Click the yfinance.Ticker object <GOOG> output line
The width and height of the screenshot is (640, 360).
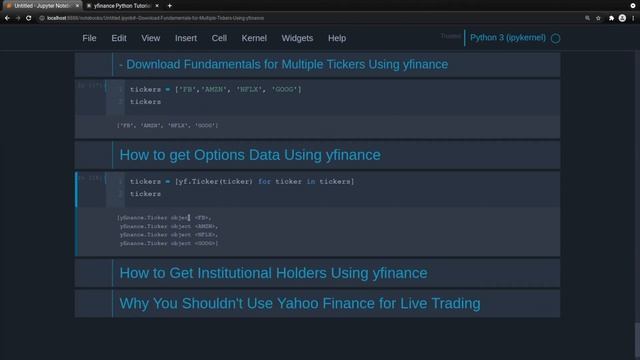pyautogui.click(x=169, y=243)
